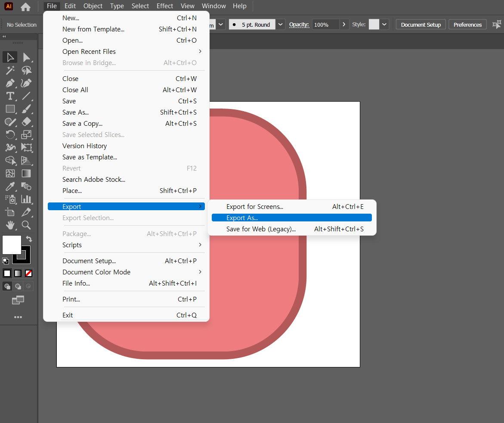Open stroke unit dropdown arrow
Screen dimensions: 504x423
point(221,25)
